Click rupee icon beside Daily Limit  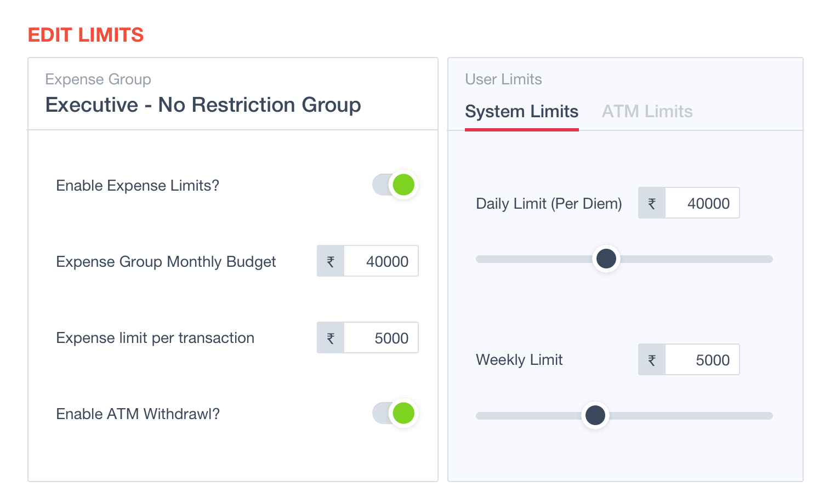(x=652, y=203)
